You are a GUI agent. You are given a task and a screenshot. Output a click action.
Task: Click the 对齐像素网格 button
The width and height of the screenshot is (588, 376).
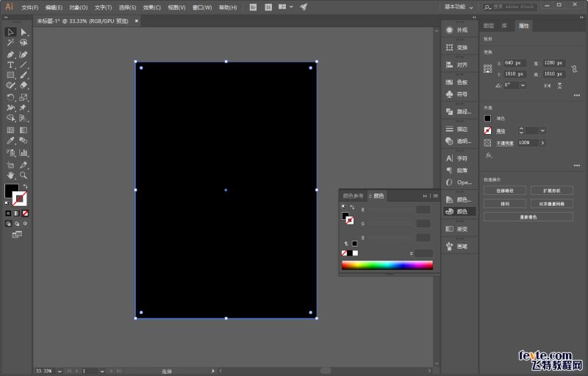(x=552, y=204)
